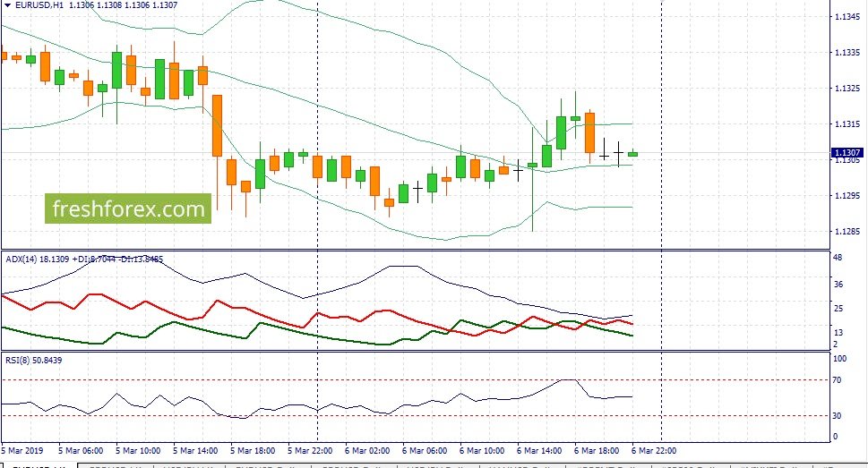Click the 1.1285 price scale value
The image size is (868, 468).
(847, 231)
